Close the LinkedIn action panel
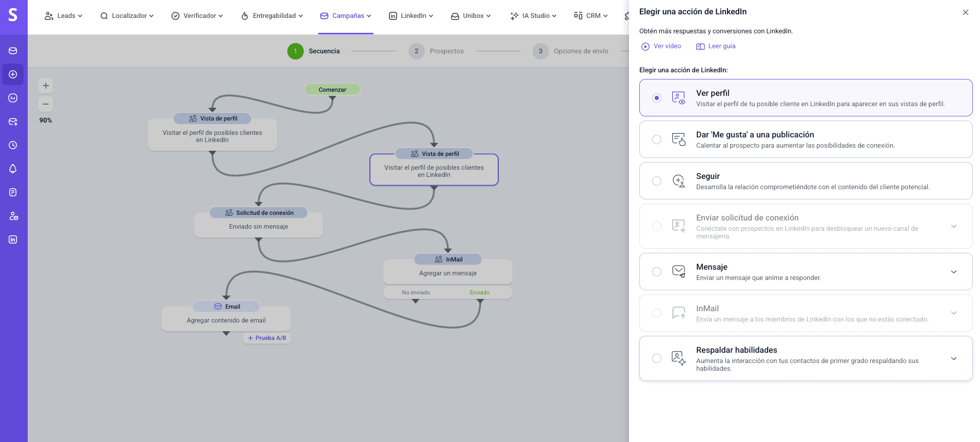980x442 pixels. coord(965,12)
